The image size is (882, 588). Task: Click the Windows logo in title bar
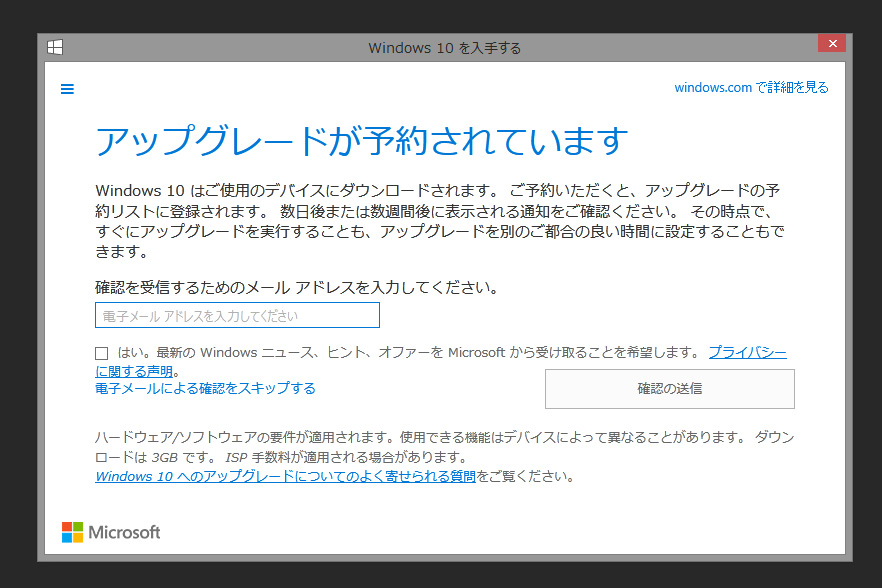click(55, 47)
